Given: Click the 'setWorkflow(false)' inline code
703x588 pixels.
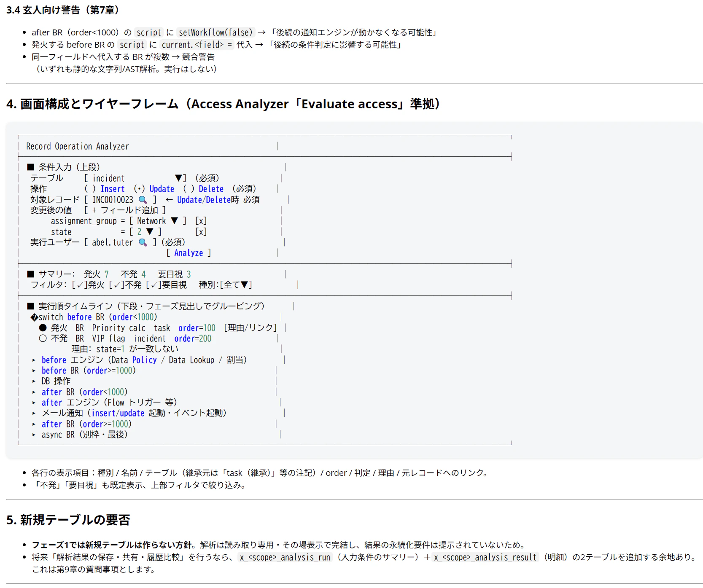Looking at the screenshot, I should (x=215, y=32).
